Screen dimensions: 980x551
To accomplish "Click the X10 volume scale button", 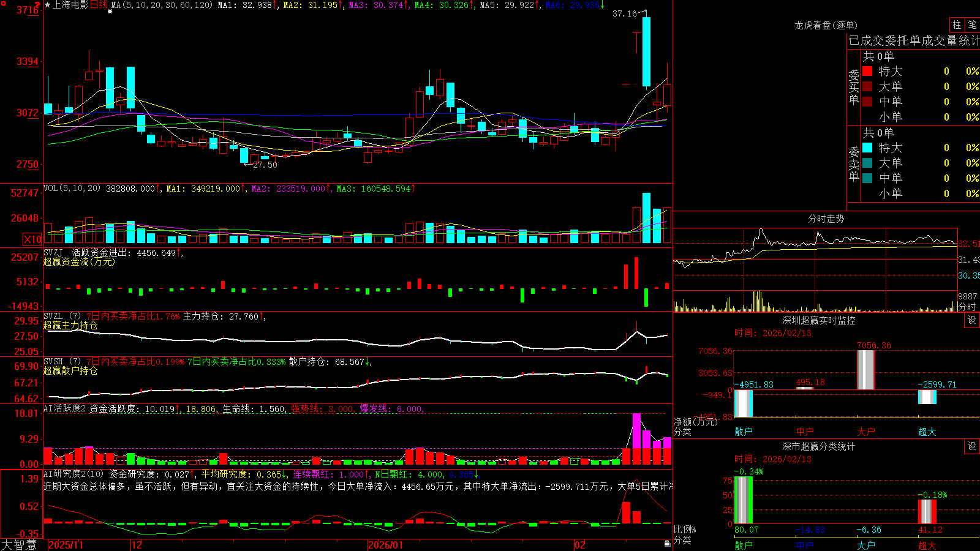I will pos(32,239).
